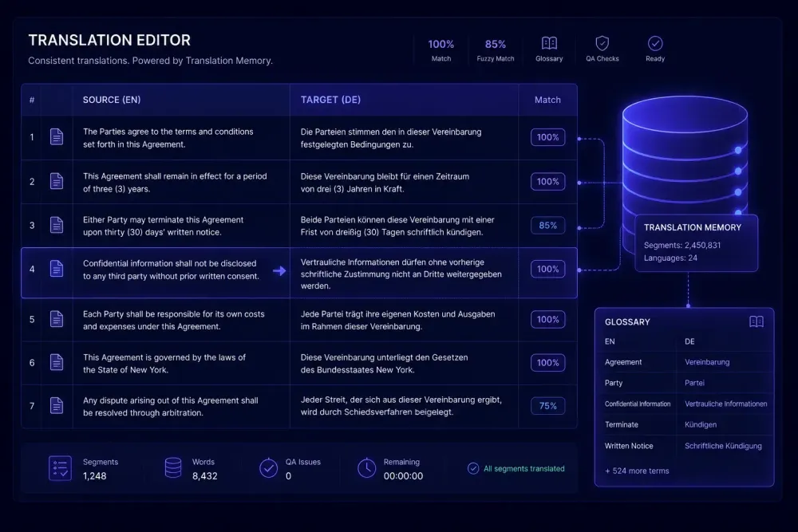This screenshot has height=532, width=798.
Task: Click the remaining time '00:00:00'
Action: pos(403,476)
